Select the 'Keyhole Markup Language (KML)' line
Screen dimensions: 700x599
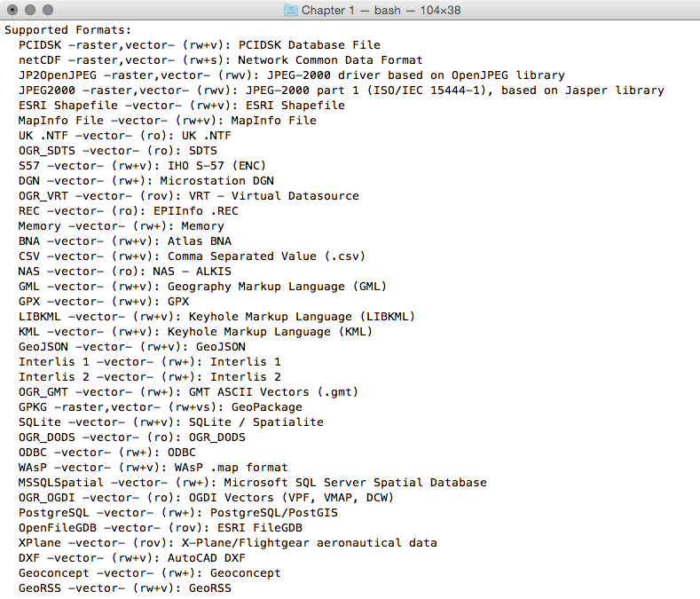point(195,332)
